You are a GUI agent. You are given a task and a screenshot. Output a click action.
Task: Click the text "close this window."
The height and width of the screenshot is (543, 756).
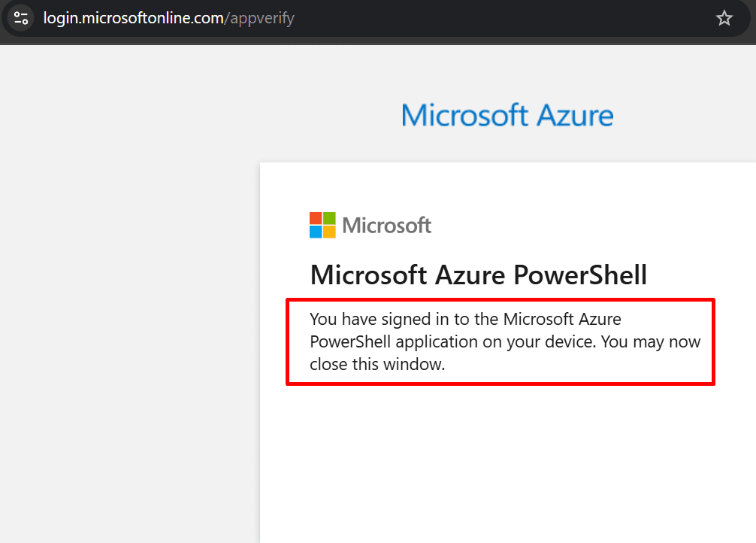click(377, 365)
